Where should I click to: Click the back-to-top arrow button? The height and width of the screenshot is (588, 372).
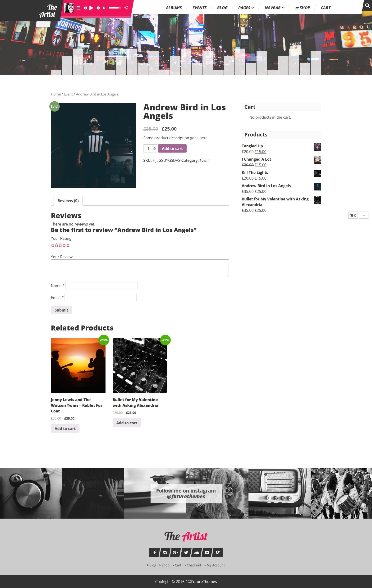click(364, 215)
